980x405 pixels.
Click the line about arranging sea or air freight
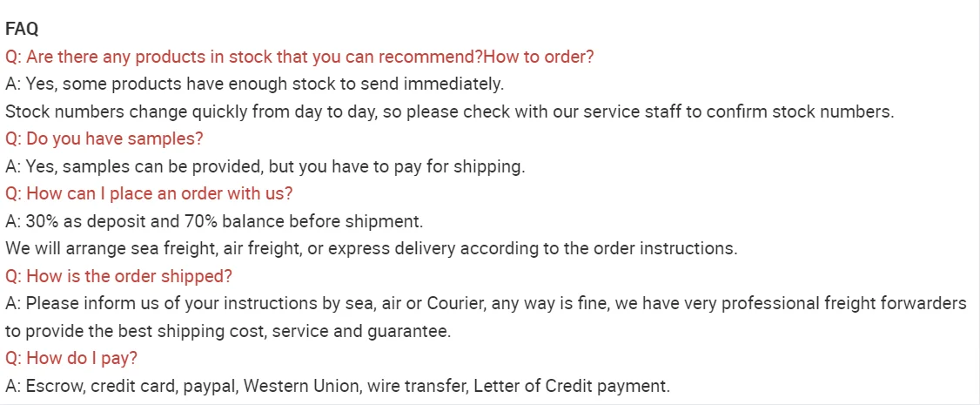(372, 249)
